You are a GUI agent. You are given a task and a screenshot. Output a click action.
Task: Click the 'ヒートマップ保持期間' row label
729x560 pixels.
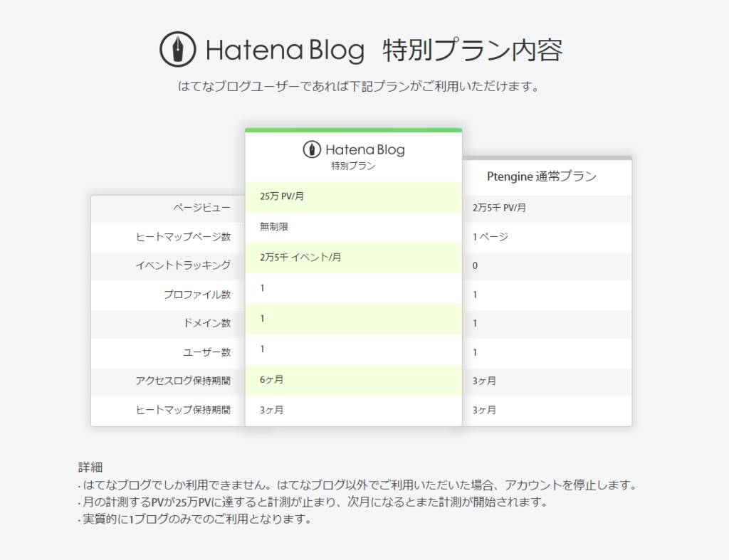[x=183, y=410]
